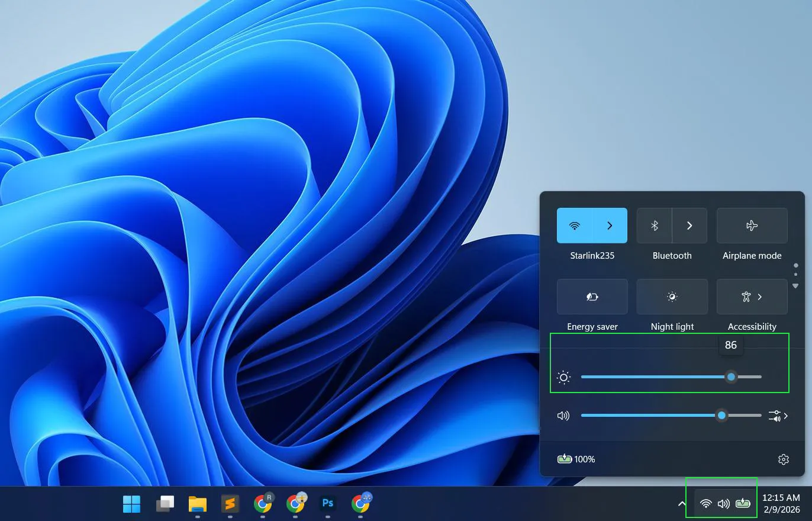Toggle Airplane mode off
812x521 pixels.
(x=752, y=226)
